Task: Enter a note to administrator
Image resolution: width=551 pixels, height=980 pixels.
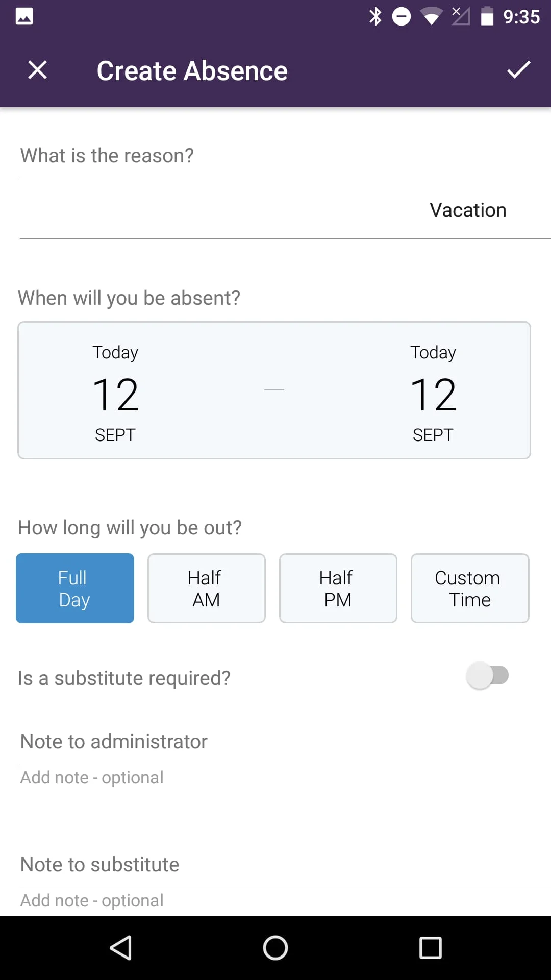Action: [x=275, y=777]
